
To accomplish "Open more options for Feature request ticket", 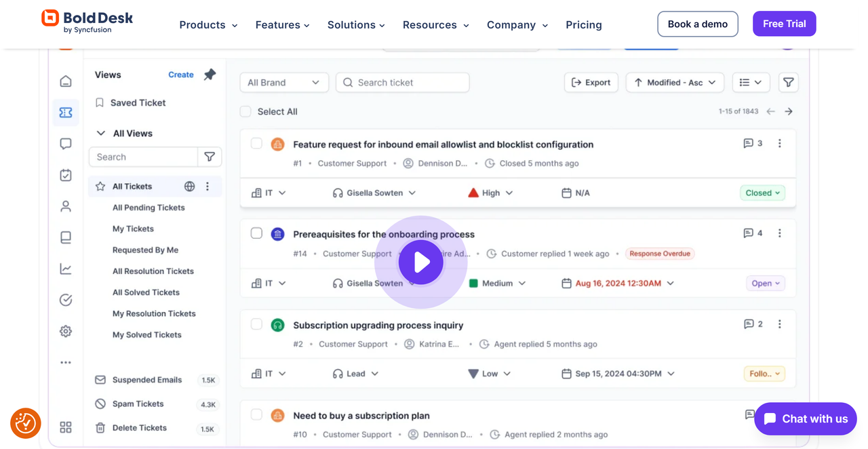I will 780,143.
